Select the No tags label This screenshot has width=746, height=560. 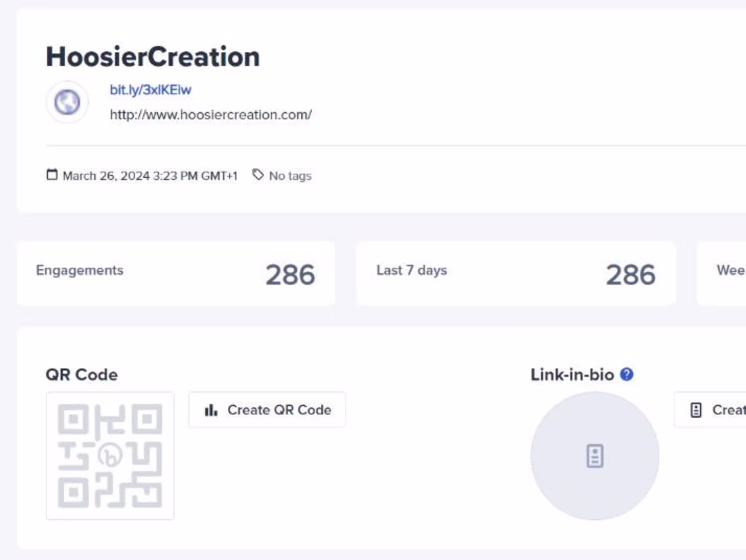[290, 176]
